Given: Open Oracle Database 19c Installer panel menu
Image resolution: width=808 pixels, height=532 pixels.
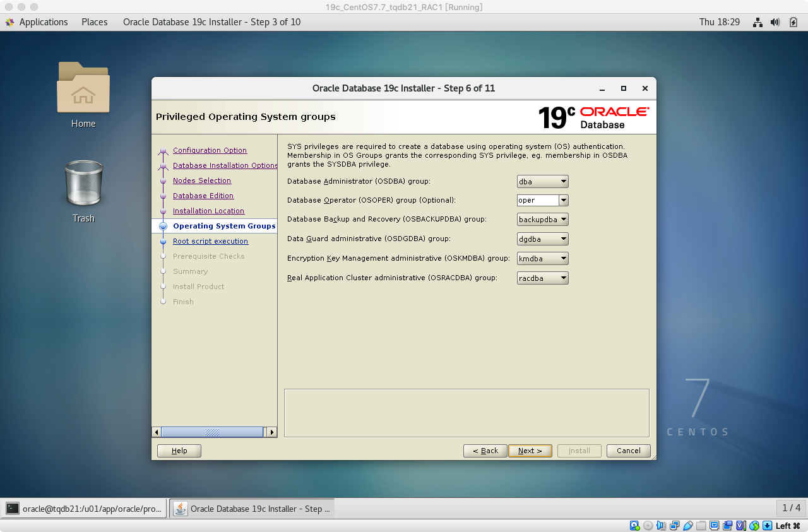Looking at the screenshot, I should coord(211,22).
